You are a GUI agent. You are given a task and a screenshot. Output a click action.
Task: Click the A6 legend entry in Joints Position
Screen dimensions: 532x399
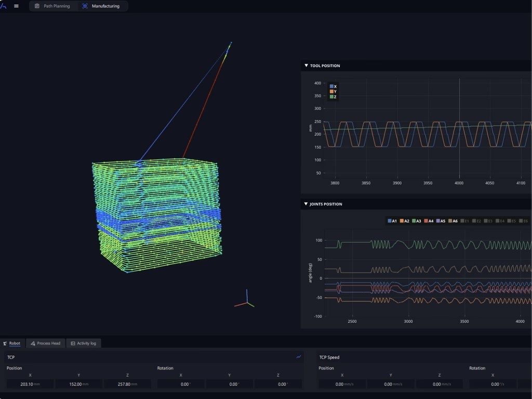tap(452, 221)
